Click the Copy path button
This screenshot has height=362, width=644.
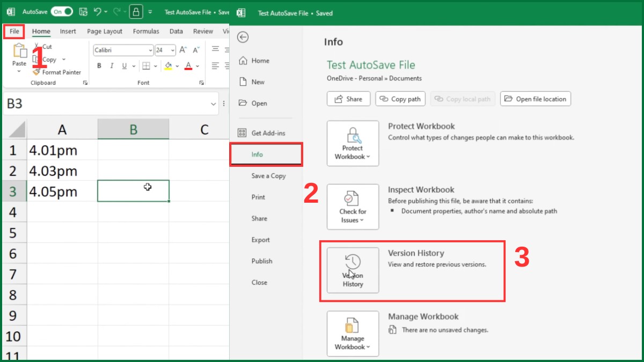coord(400,99)
